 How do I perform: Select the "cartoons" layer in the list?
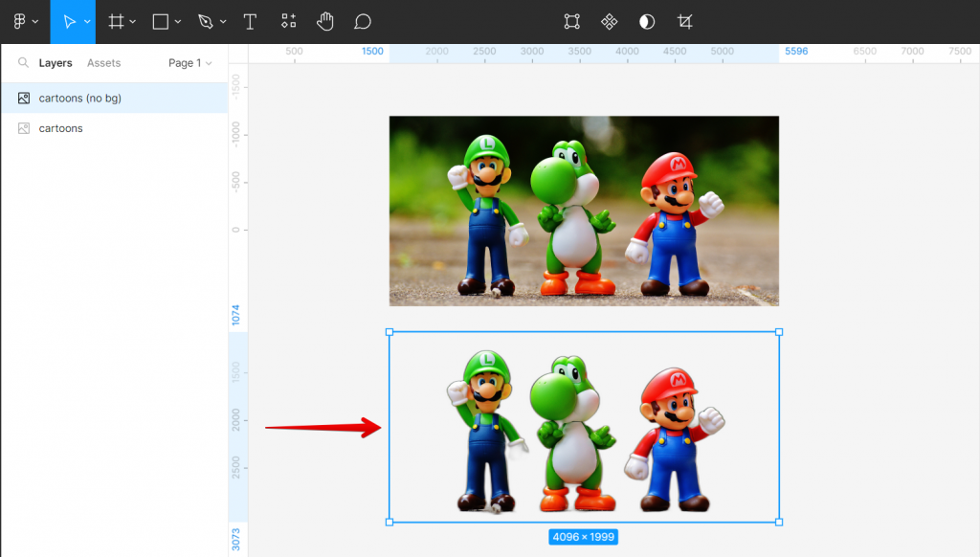click(x=61, y=128)
